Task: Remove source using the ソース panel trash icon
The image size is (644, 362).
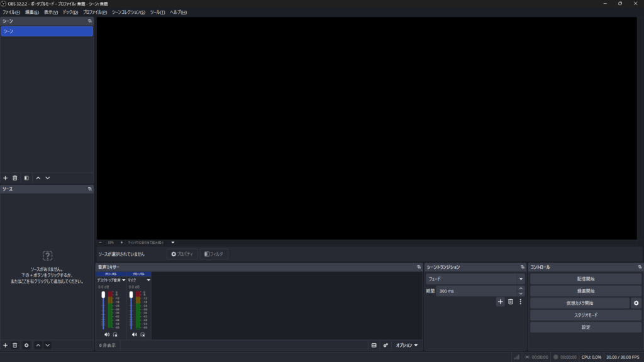Action: pyautogui.click(x=15, y=346)
